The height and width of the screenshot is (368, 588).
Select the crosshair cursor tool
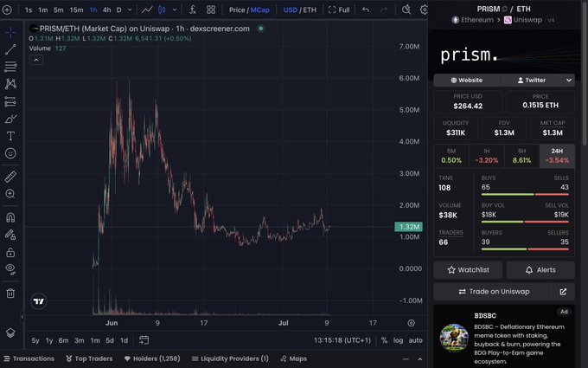[x=10, y=32]
